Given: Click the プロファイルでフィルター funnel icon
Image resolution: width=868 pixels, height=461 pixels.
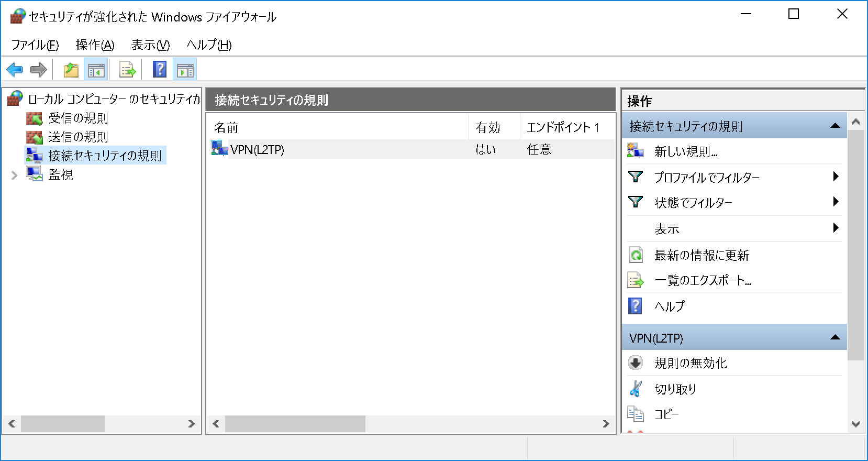Looking at the screenshot, I should pyautogui.click(x=635, y=177).
